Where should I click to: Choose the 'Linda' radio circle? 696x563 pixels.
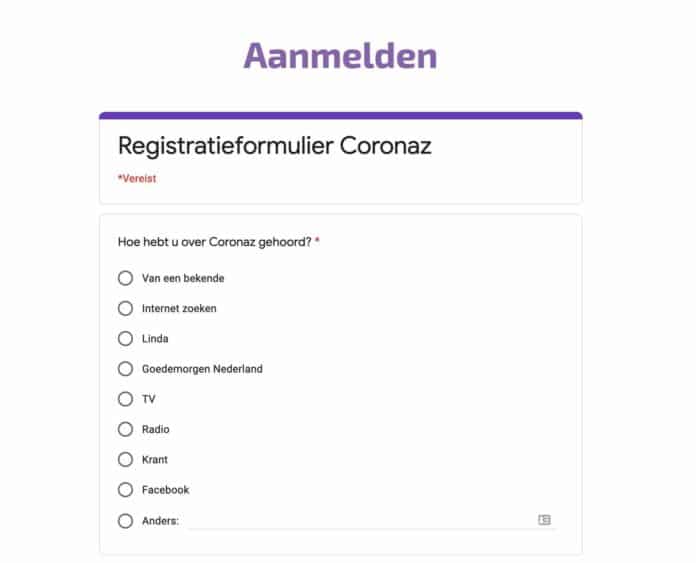(x=125, y=338)
